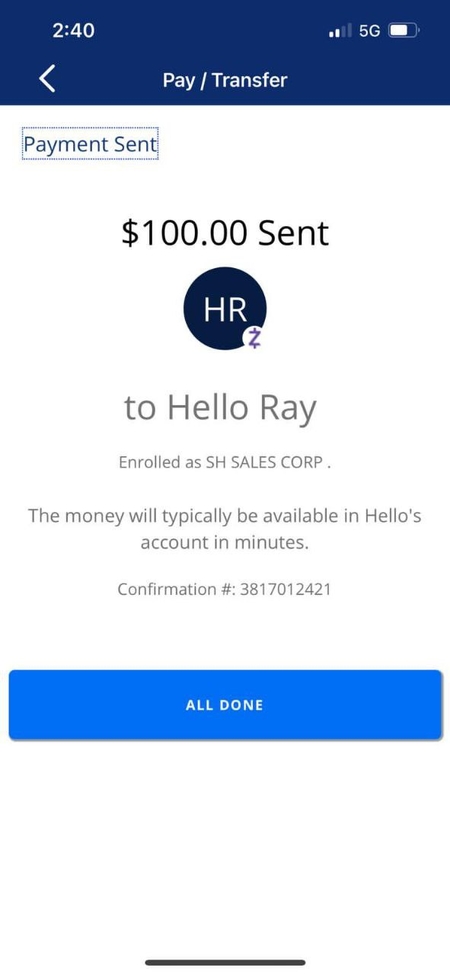Tap the battery icon in the status bar

(405, 30)
